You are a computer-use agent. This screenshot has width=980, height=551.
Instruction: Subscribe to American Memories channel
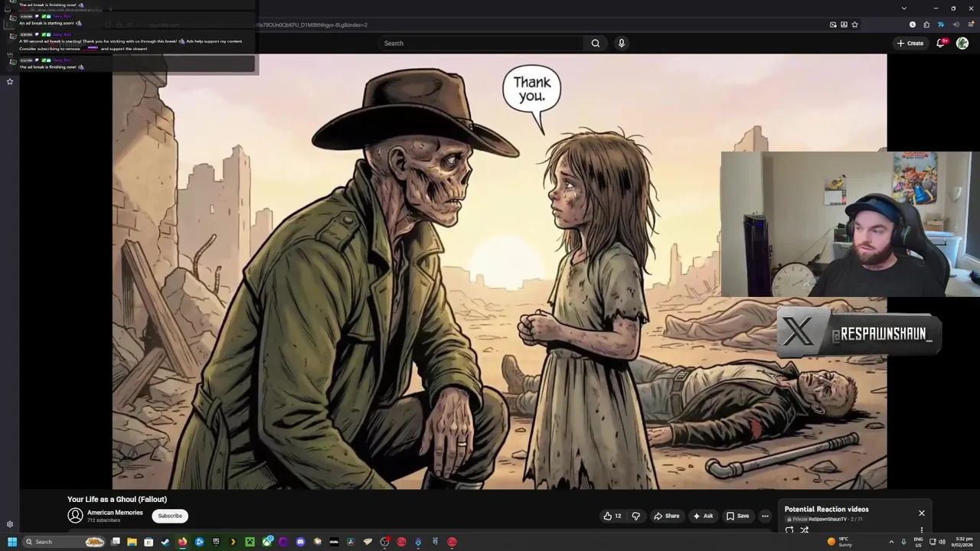click(170, 516)
